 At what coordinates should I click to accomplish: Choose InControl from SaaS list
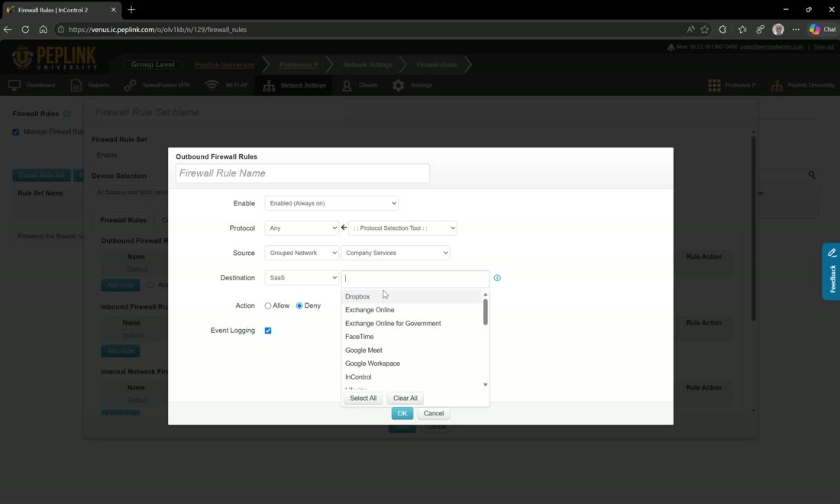coord(412,377)
